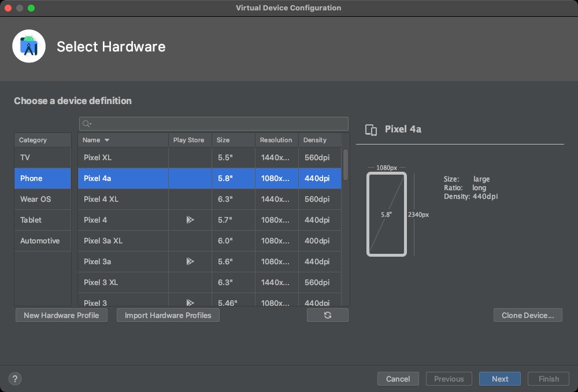Click the 560dpi cell for Pixel XL
The height and width of the screenshot is (392, 578).
[x=320, y=157]
